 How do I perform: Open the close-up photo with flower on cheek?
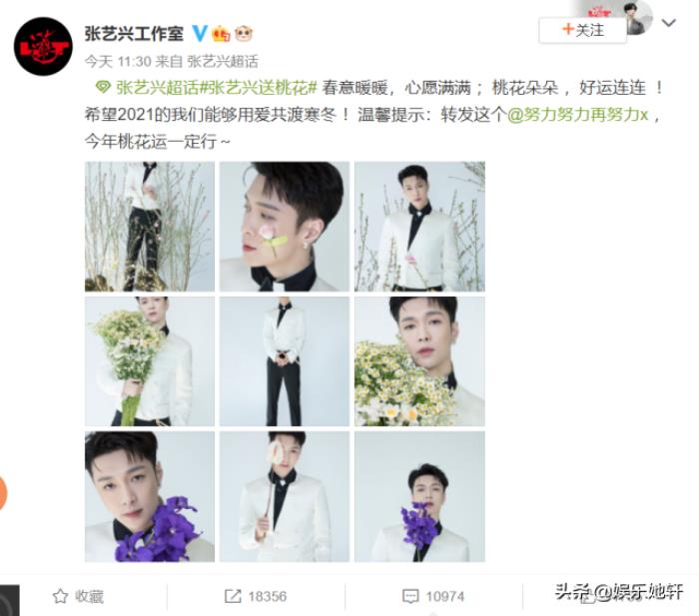point(285,227)
